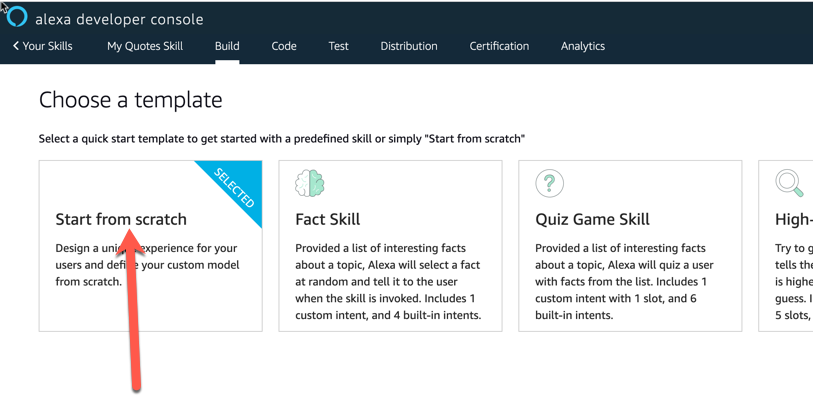Viewport: 813px width, 404px height.
Task: Click the Choose a template heading
Action: (131, 100)
